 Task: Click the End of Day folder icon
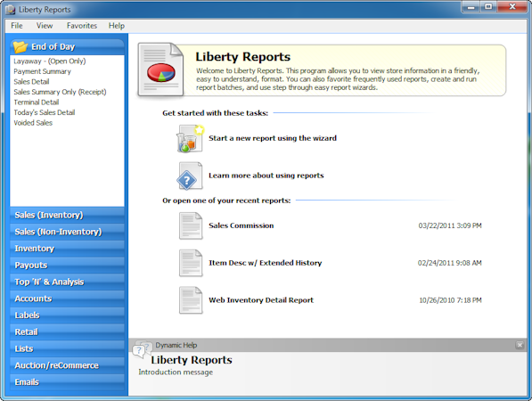coord(20,47)
